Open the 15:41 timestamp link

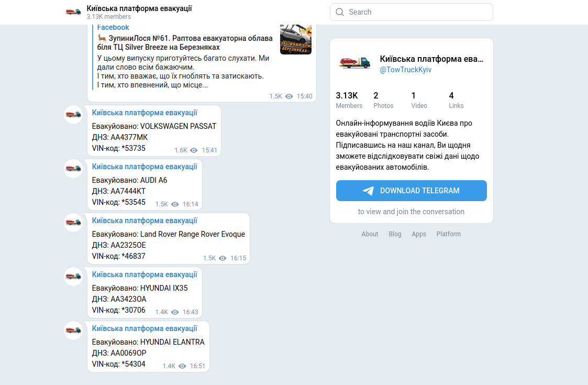(x=209, y=150)
